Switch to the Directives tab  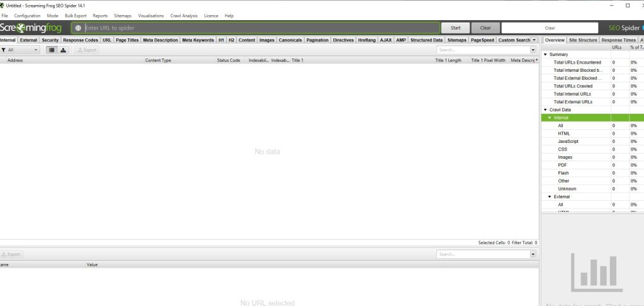click(x=343, y=40)
